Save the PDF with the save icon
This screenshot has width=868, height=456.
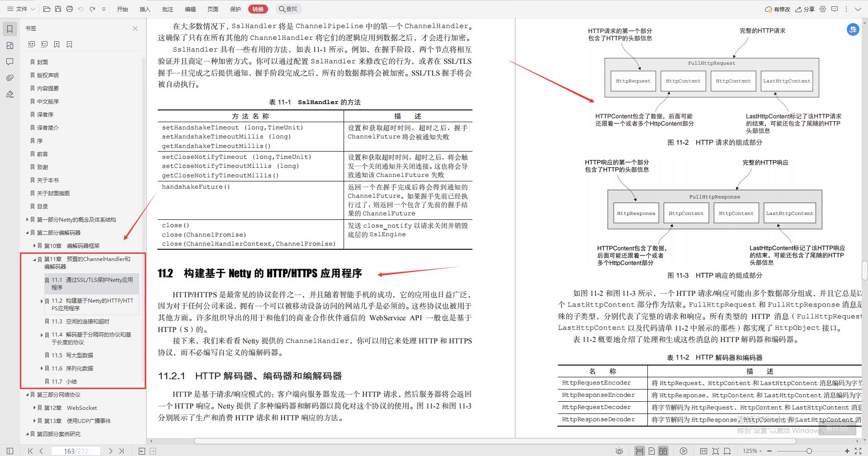tap(58, 9)
